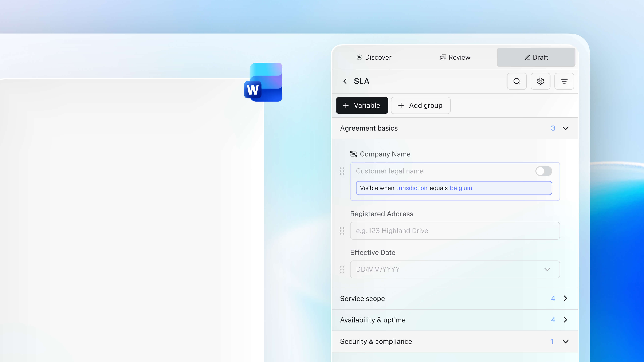The height and width of the screenshot is (362, 644).
Task: Switch to the Review tab
Action: (x=455, y=57)
